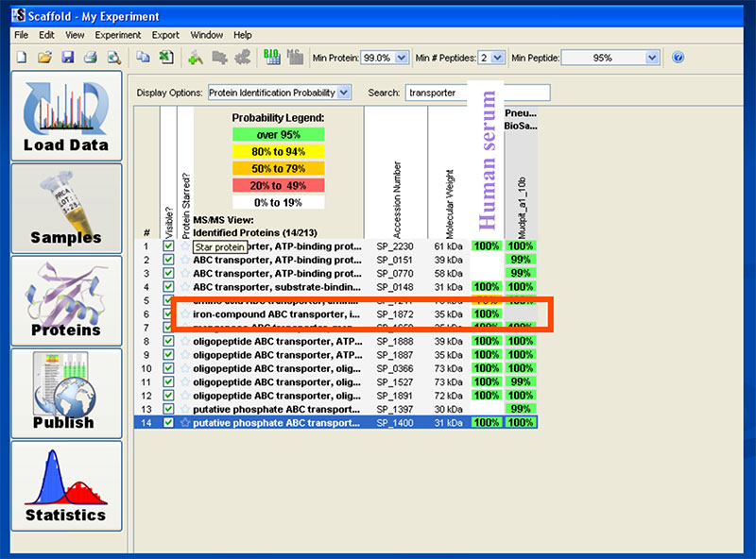
Task: Open the File menu
Action: pyautogui.click(x=21, y=35)
